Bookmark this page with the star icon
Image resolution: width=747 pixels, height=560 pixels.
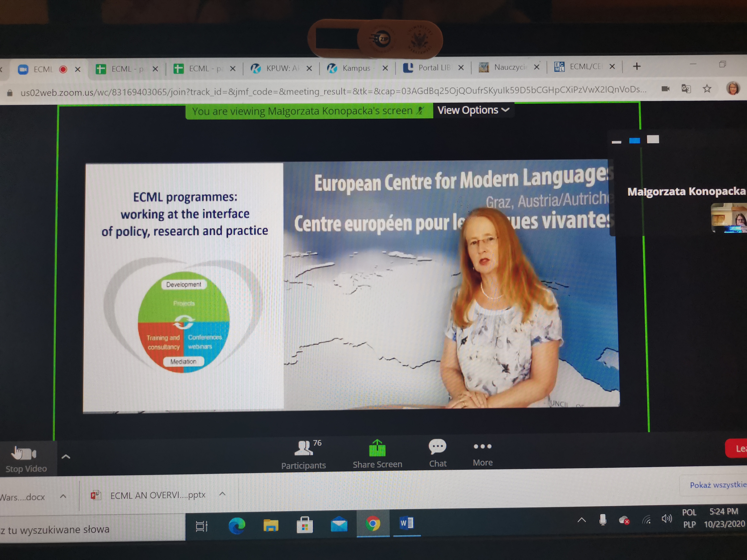click(x=707, y=89)
